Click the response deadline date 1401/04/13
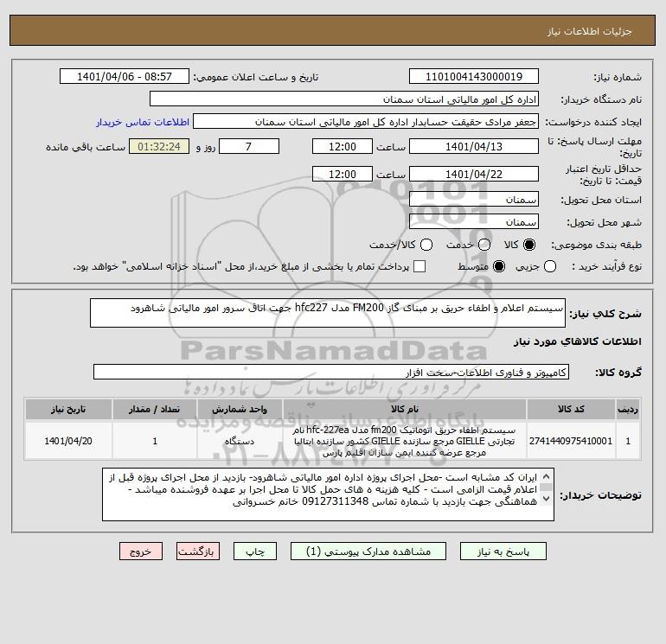Screen dimensions: 666x644 click(474, 146)
